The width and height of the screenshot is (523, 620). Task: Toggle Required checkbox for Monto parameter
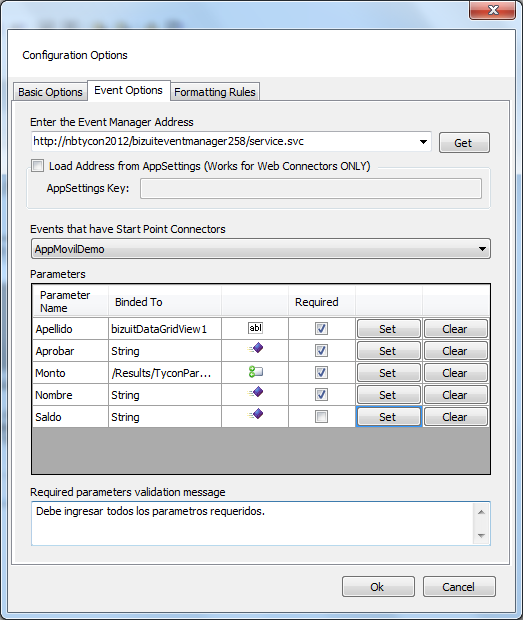coord(321,372)
